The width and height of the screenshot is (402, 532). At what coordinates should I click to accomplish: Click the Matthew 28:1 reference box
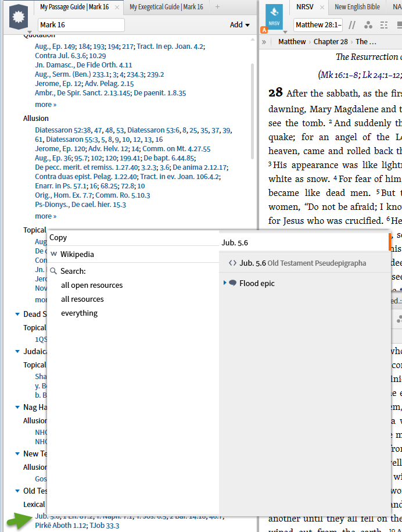point(318,25)
